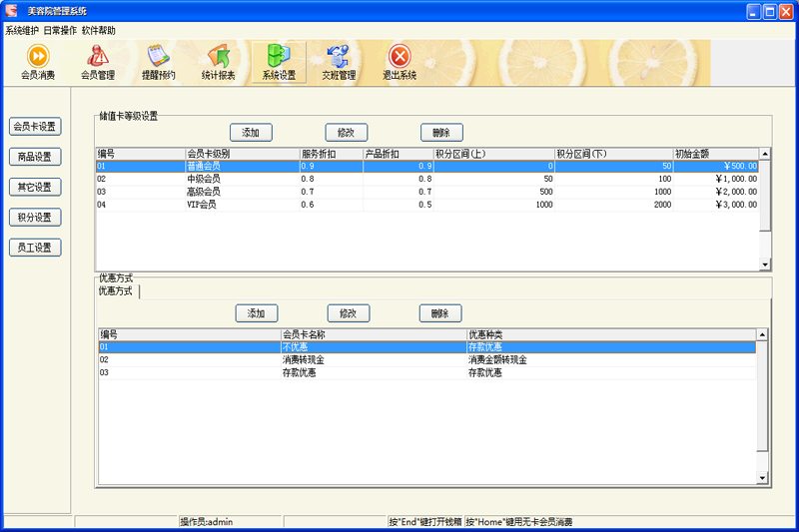Open the 提醒预约 reminder icon

click(158, 63)
